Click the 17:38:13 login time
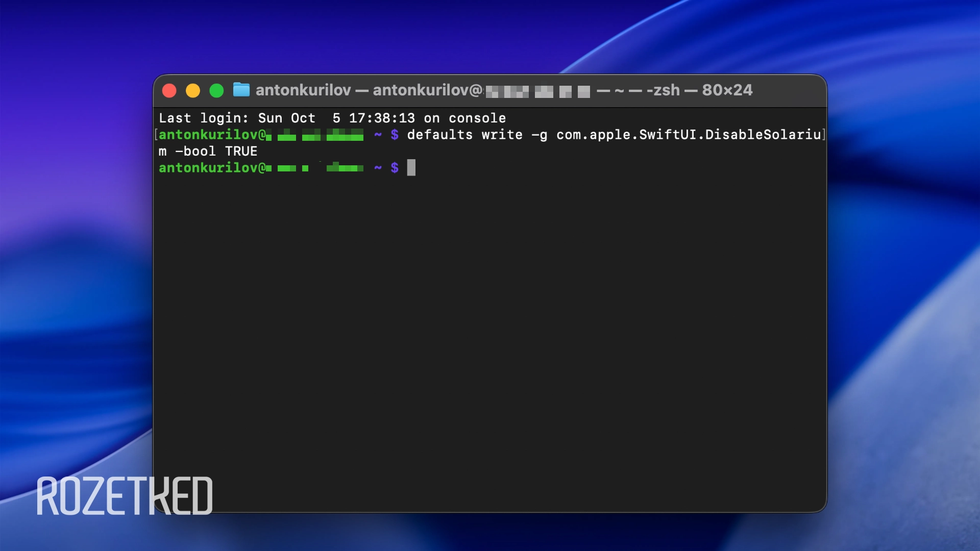This screenshot has width=980, height=551. (x=381, y=118)
